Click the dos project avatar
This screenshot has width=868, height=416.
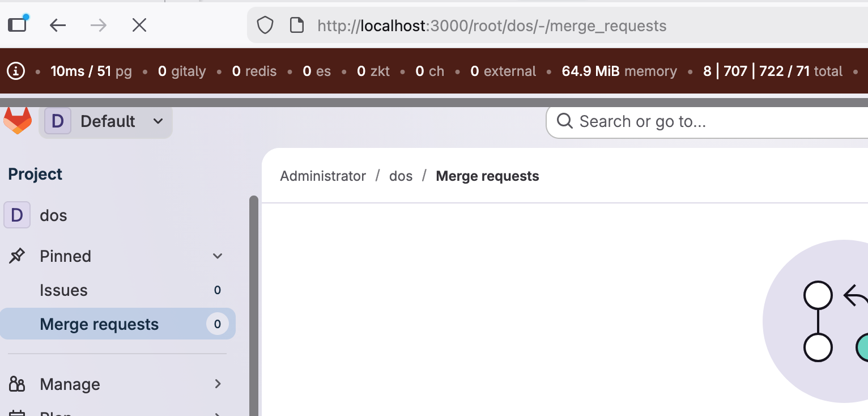tap(17, 215)
